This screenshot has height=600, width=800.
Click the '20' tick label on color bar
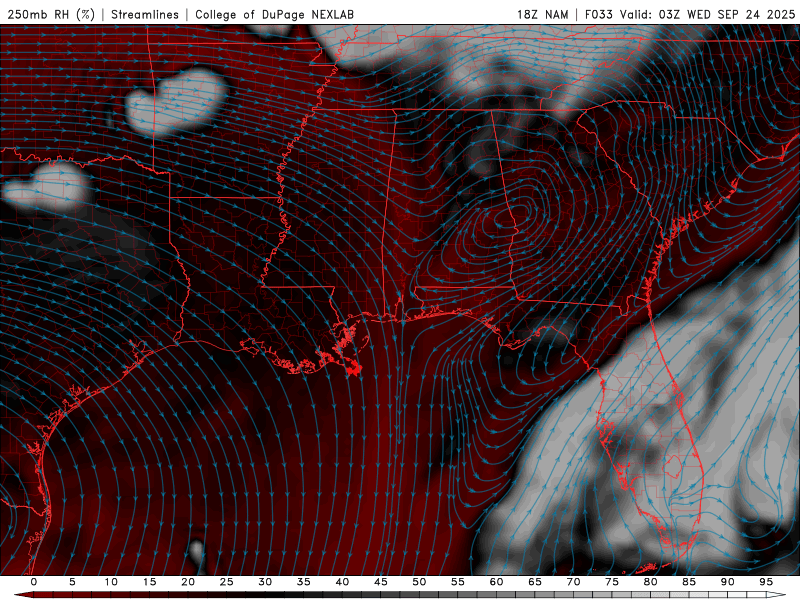tap(188, 582)
